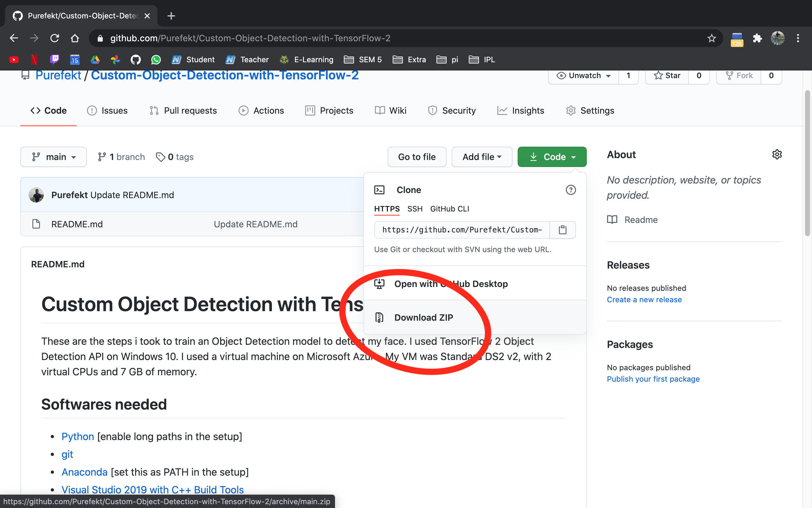Viewport: 812px width, 508px height.
Task: Bookmark this page with the star icon
Action: click(711, 38)
